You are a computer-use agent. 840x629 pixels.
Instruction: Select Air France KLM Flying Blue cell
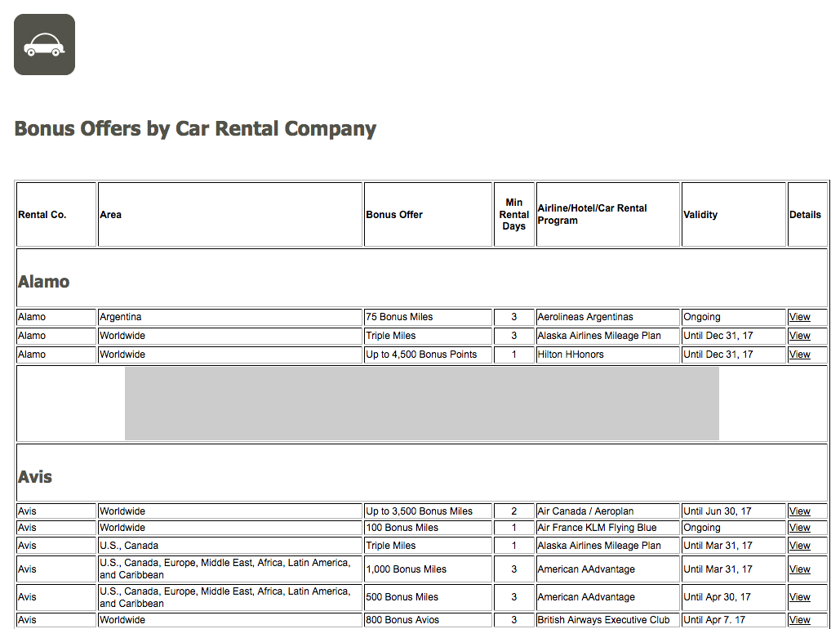click(x=608, y=528)
